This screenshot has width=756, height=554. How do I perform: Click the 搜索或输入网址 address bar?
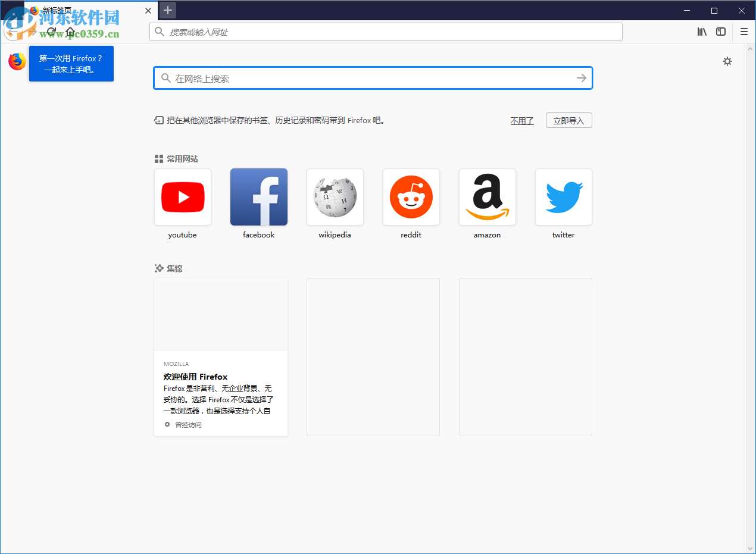(386, 32)
